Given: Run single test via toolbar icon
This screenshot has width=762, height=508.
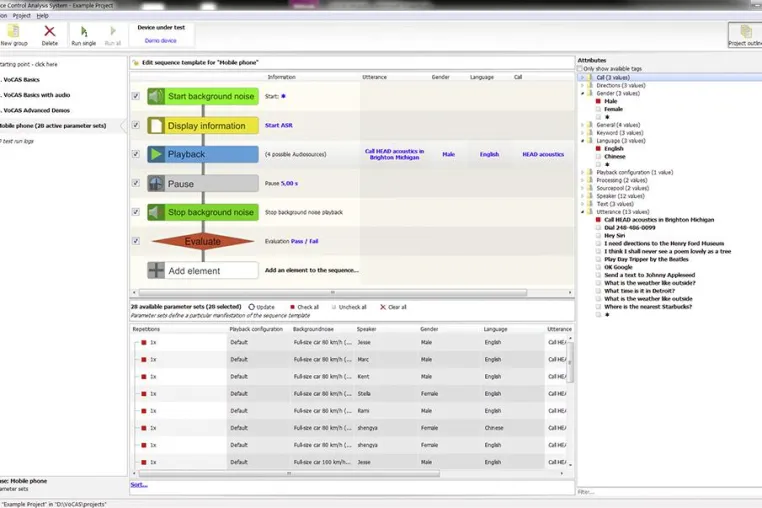Looking at the screenshot, I should tap(84, 32).
